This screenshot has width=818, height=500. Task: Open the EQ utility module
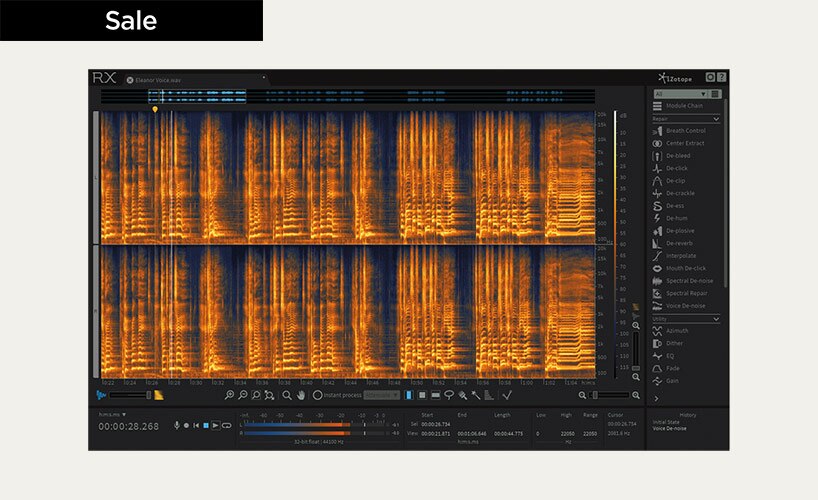(663, 356)
